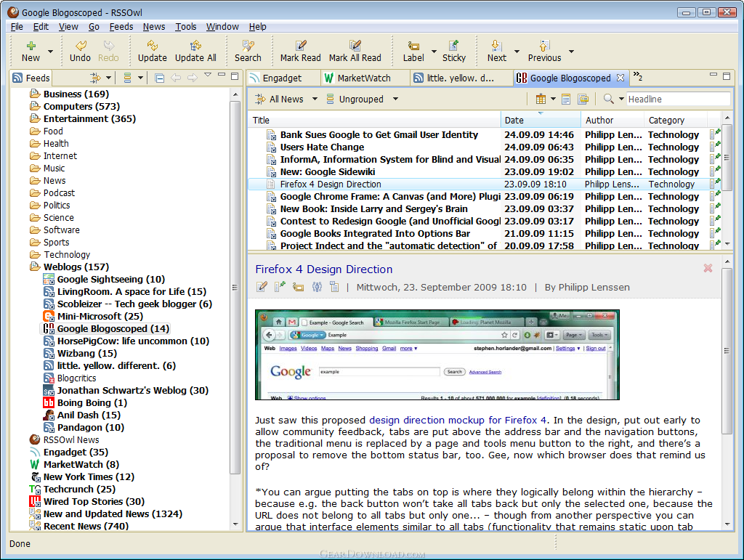Show hidden tabs via the »2 chevron
This screenshot has width=744, height=560.
pyautogui.click(x=638, y=76)
